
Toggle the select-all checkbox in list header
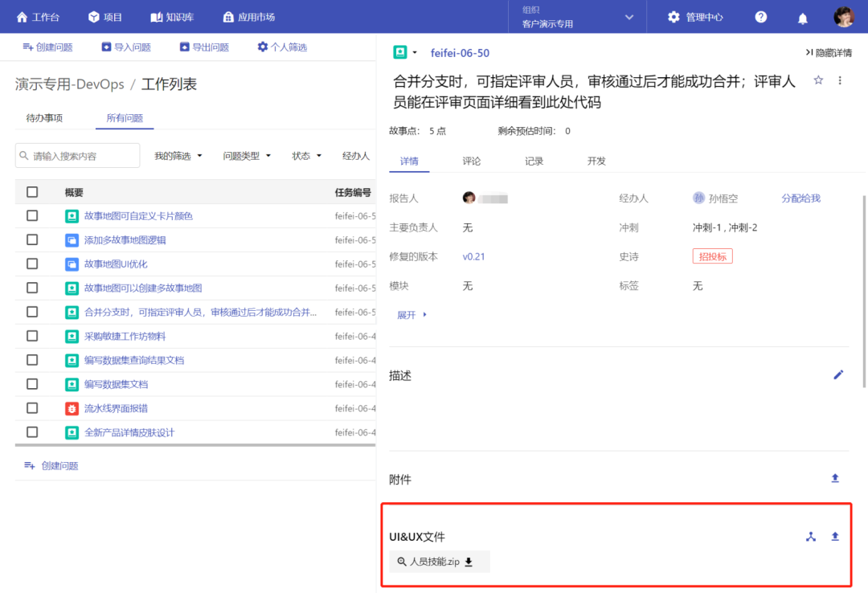[32, 191]
